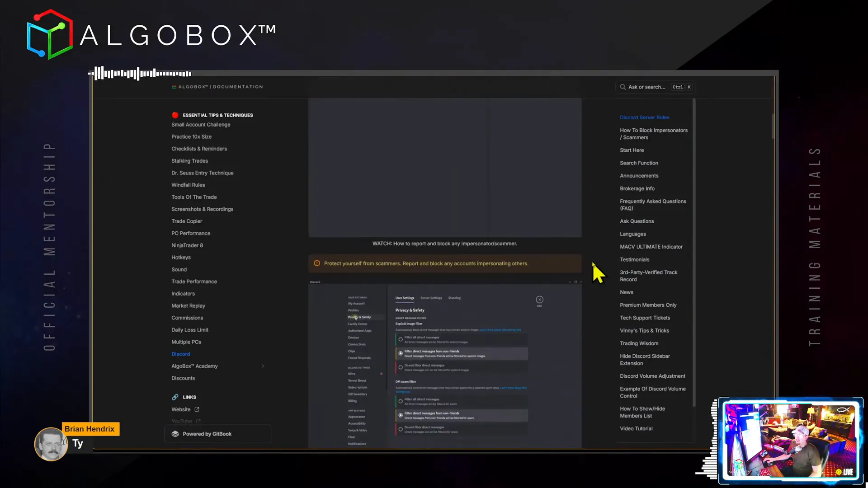Close the Discord settings with the X button
The width and height of the screenshot is (868, 488).
(x=539, y=300)
